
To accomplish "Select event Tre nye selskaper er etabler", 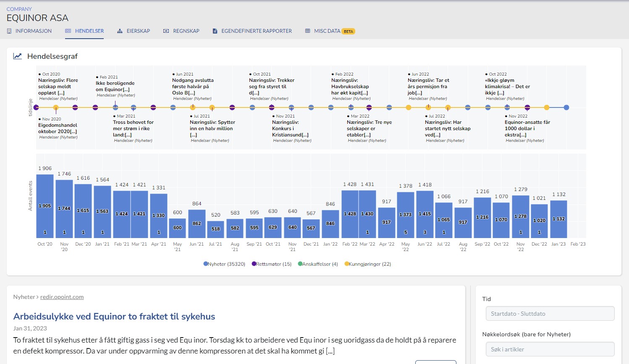I will (x=369, y=128).
